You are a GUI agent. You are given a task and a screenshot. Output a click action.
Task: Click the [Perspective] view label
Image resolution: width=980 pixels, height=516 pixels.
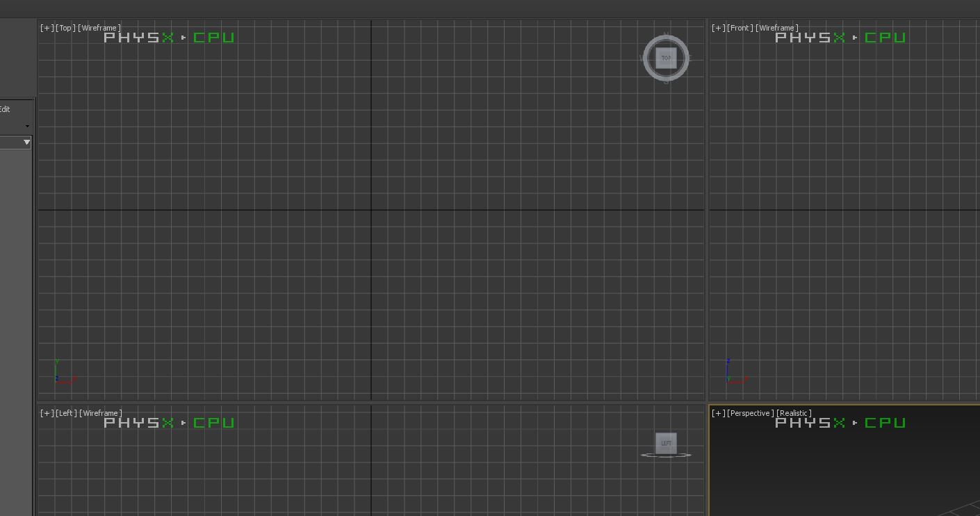[750, 414]
